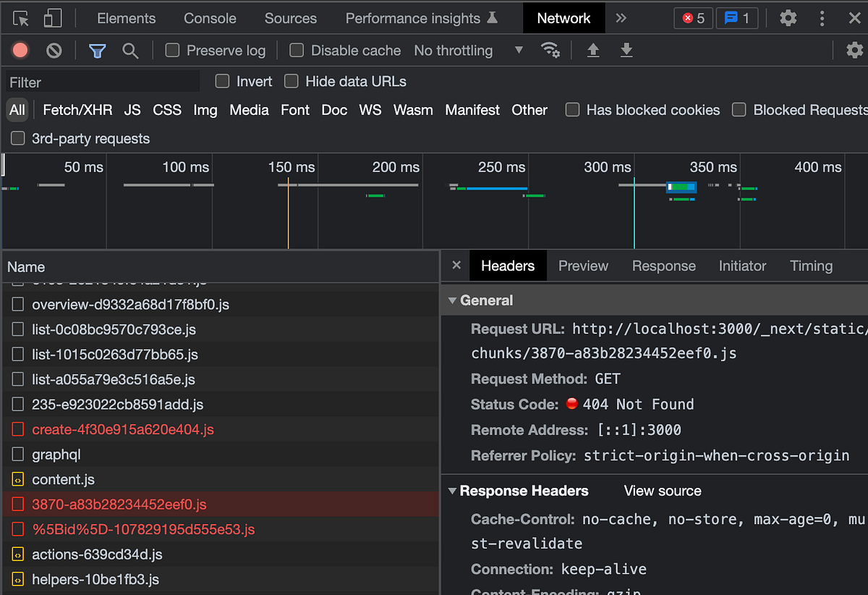868x595 pixels.
Task: Enable Preserve log
Action: point(171,50)
